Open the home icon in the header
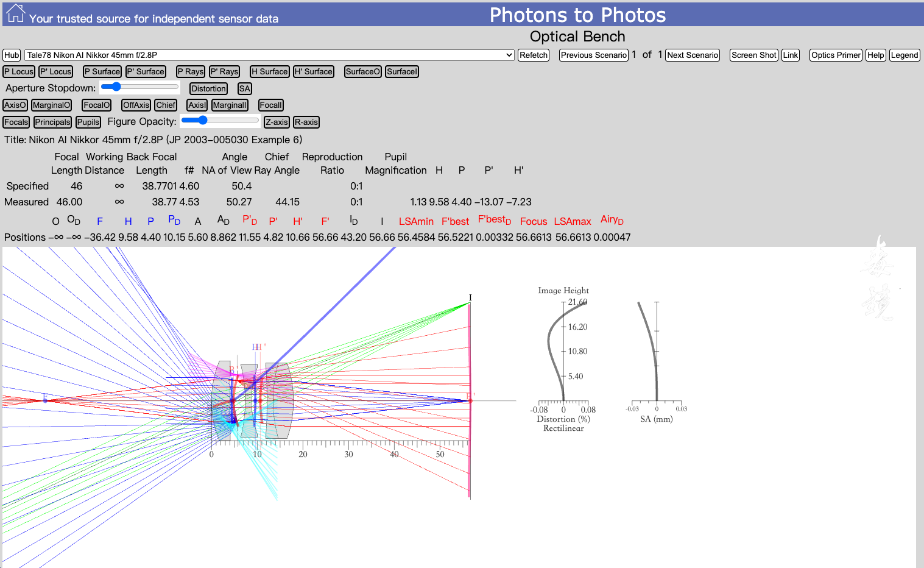The height and width of the screenshot is (568, 924). pyautogui.click(x=15, y=13)
